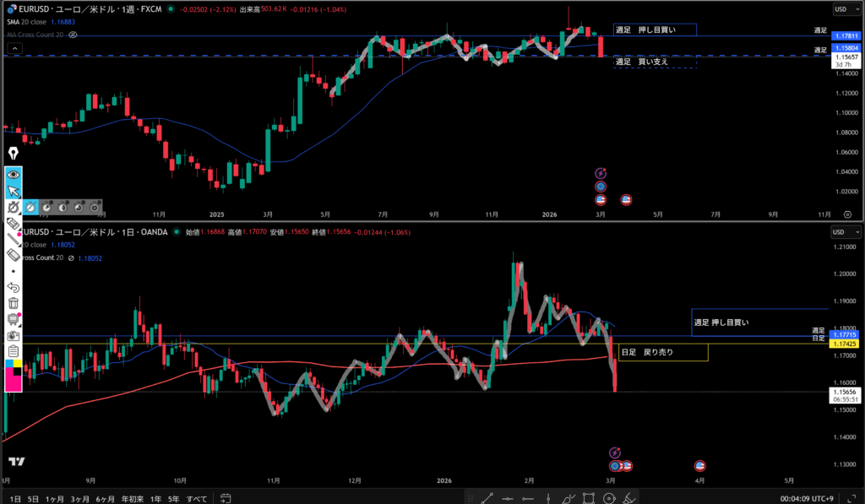Click the UTC+9 clock timezone button
Viewport: 865px width, 504px height.
click(x=808, y=499)
